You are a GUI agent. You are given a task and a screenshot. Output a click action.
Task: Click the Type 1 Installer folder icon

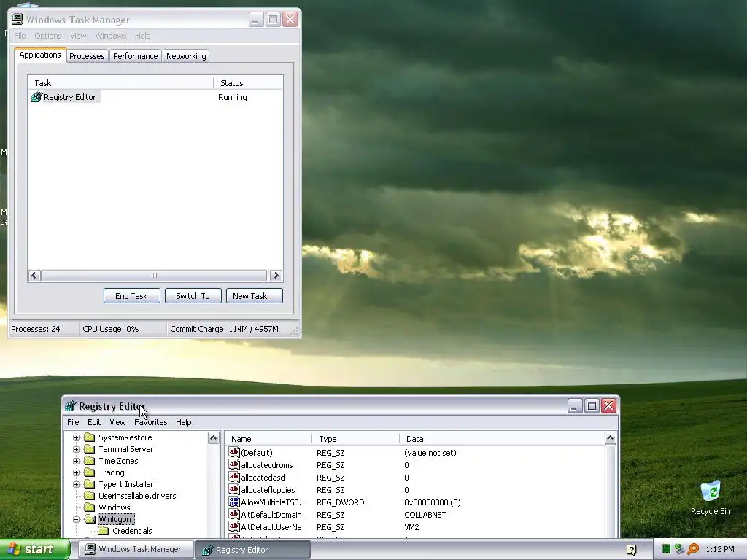90,484
